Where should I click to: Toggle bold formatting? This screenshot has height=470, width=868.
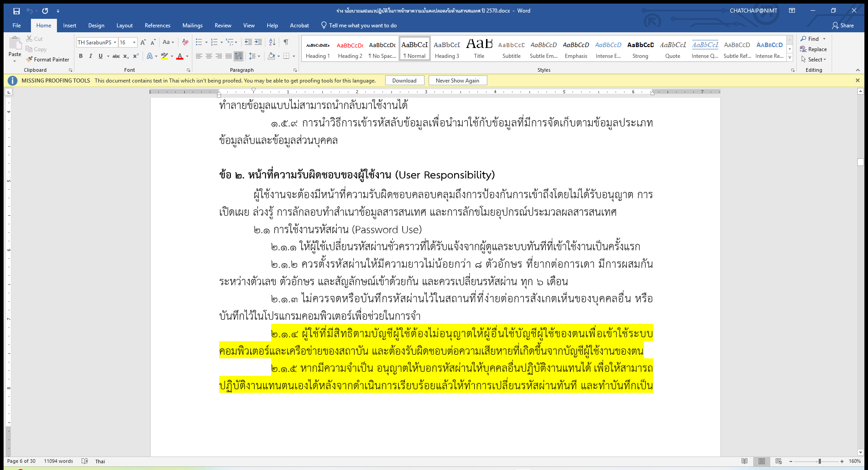[81, 56]
